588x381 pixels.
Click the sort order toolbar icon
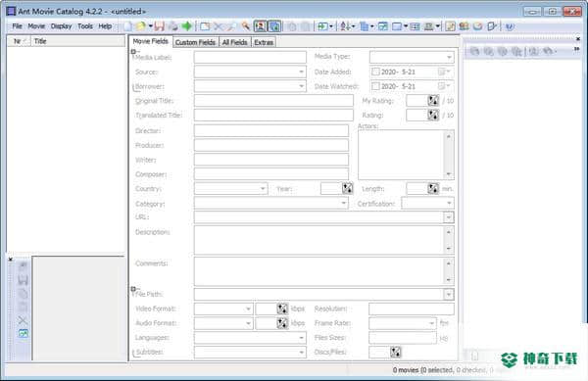345,26
